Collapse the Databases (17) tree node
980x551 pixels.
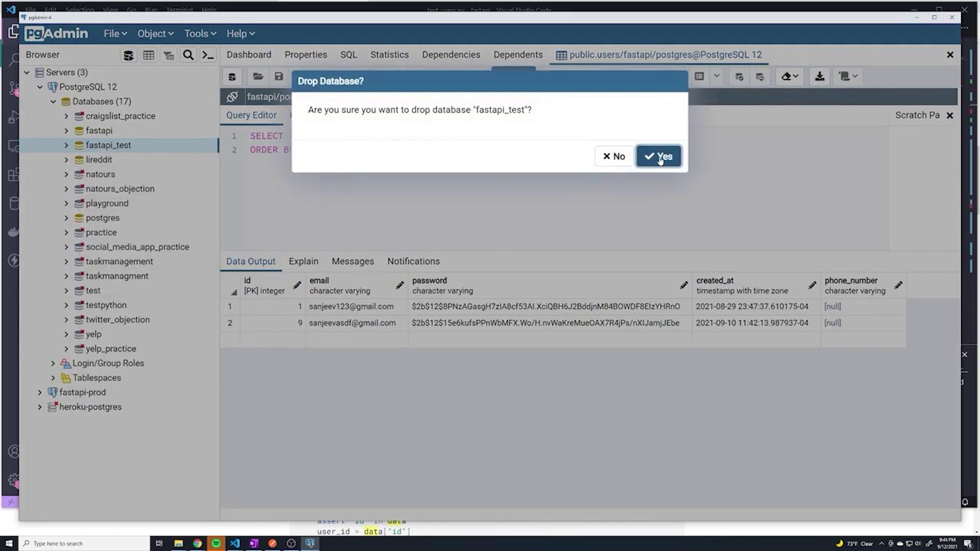coord(53,102)
